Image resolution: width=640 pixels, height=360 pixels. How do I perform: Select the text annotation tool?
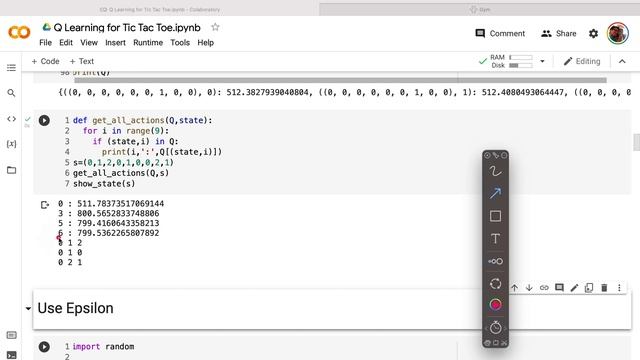pyautogui.click(x=495, y=238)
